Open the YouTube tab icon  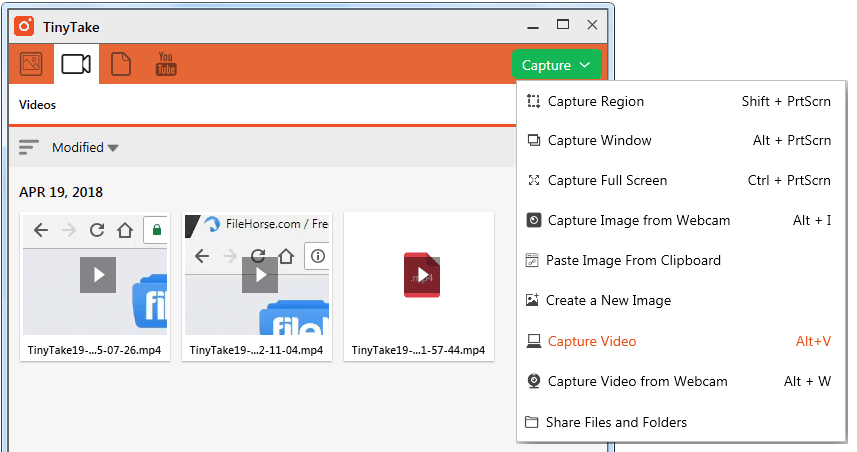tap(166, 64)
